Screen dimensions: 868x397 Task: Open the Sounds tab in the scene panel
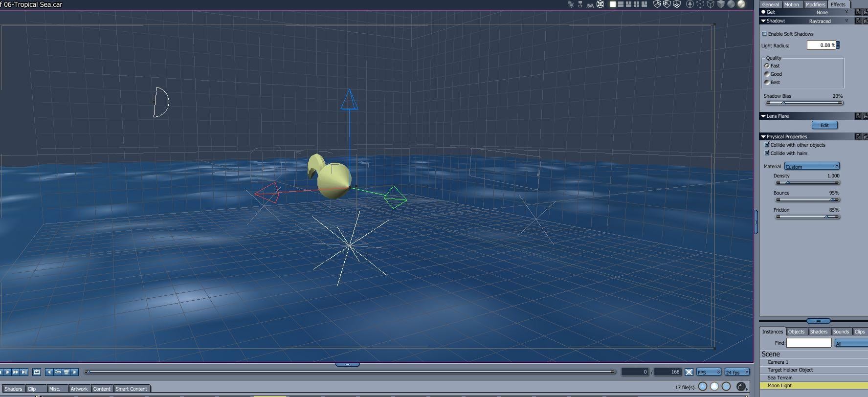(x=841, y=331)
